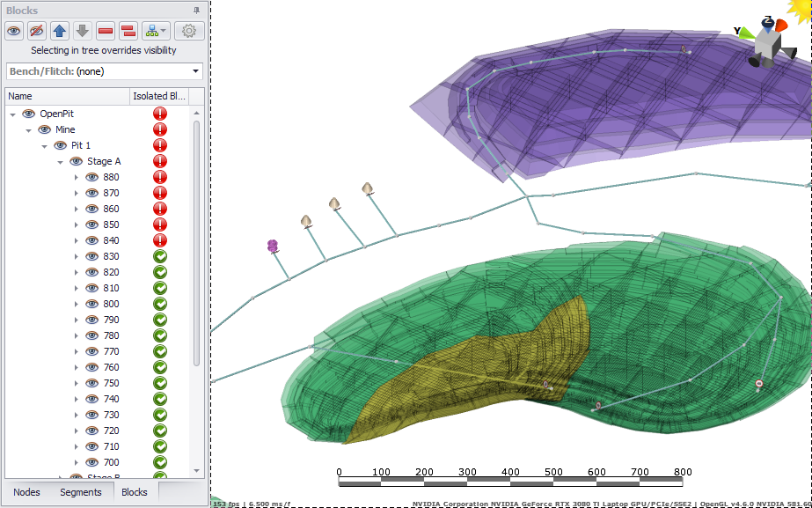Collapse the Stage A tree node

(x=61, y=162)
